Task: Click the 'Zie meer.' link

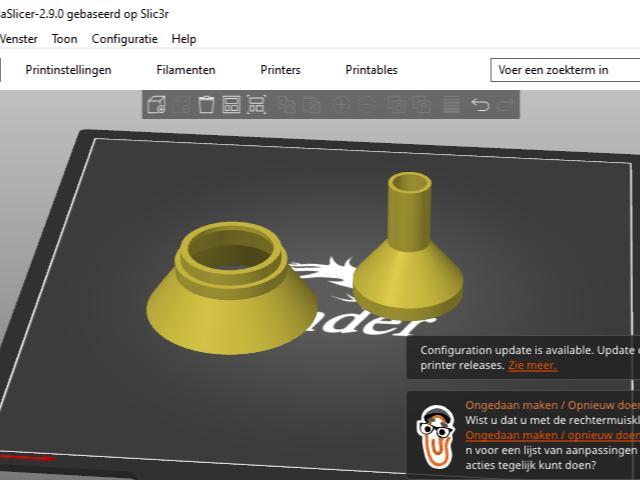Action: click(533, 365)
